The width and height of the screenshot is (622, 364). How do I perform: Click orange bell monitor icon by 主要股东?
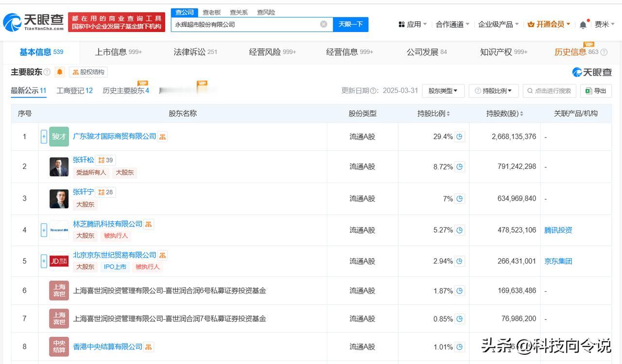pos(60,72)
